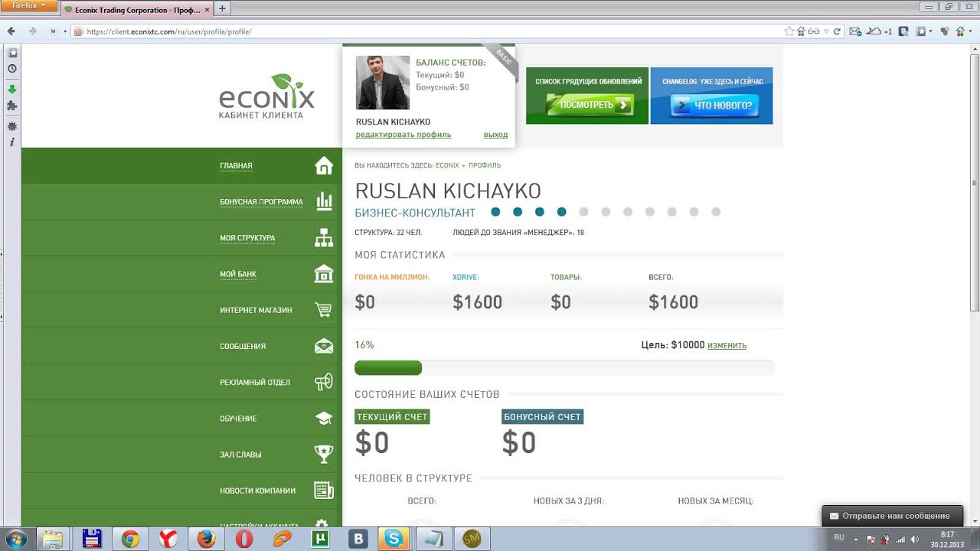
Task: Click изменить link next to goal
Action: (727, 345)
